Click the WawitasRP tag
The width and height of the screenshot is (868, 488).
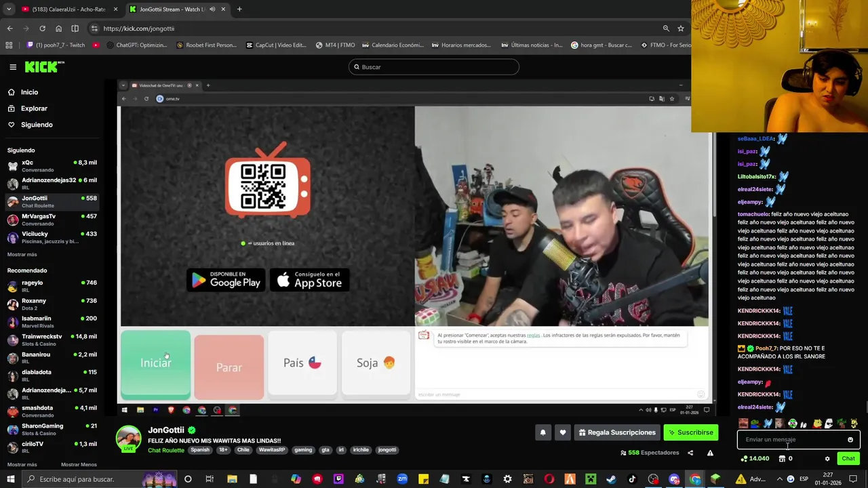272,450
